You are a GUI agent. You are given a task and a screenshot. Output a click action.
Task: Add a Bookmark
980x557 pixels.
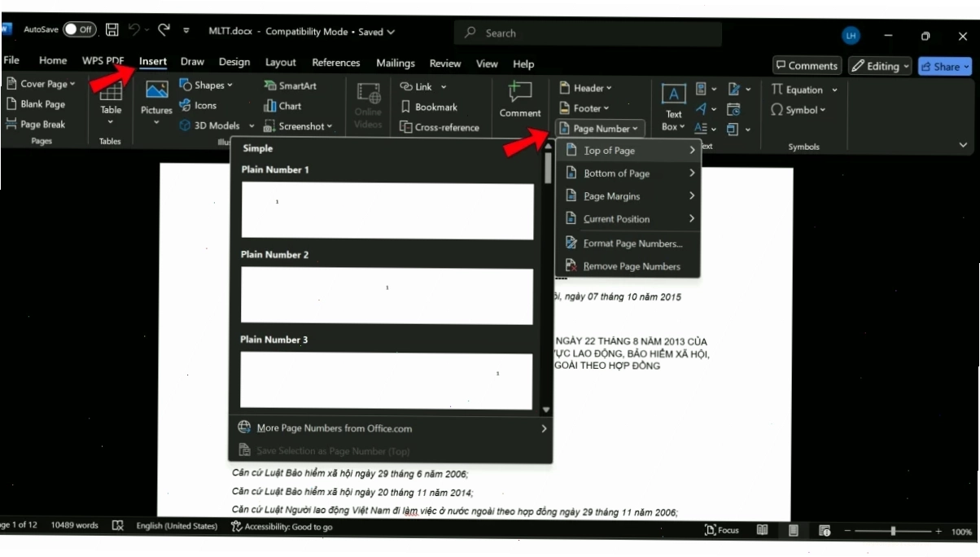point(429,107)
